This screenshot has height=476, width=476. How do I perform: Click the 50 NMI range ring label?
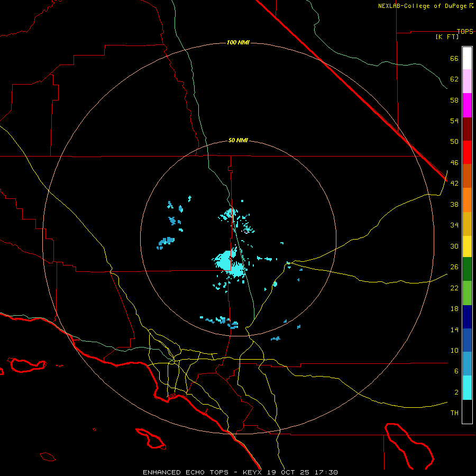click(x=238, y=140)
